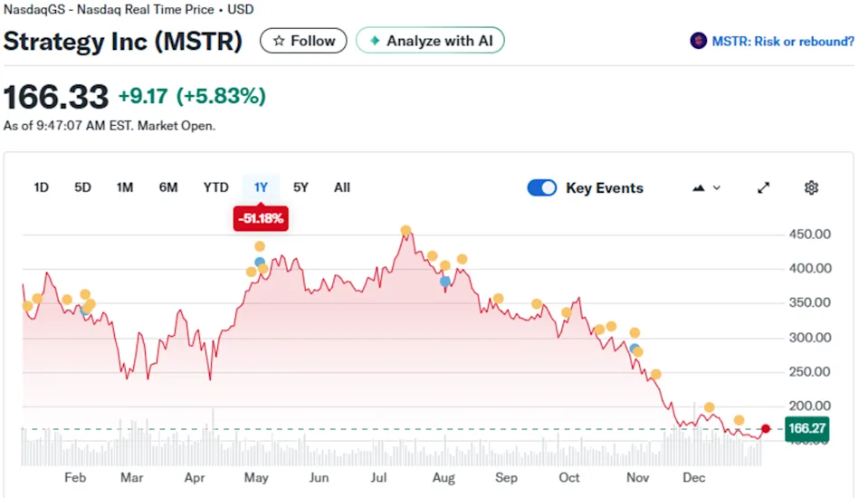Click the mountain chart type icon
The image size is (868, 498).
coord(698,187)
